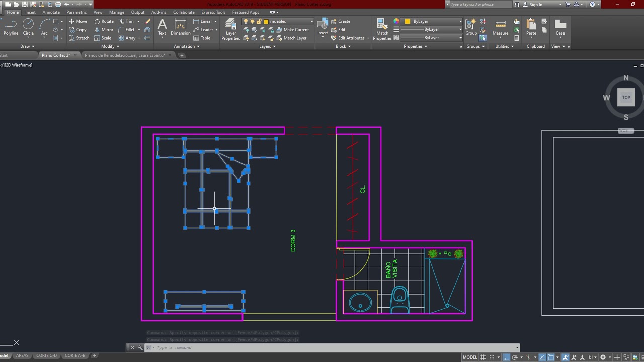Image resolution: width=644 pixels, height=362 pixels.
Task: Click the Rotate tool
Action: tap(104, 21)
